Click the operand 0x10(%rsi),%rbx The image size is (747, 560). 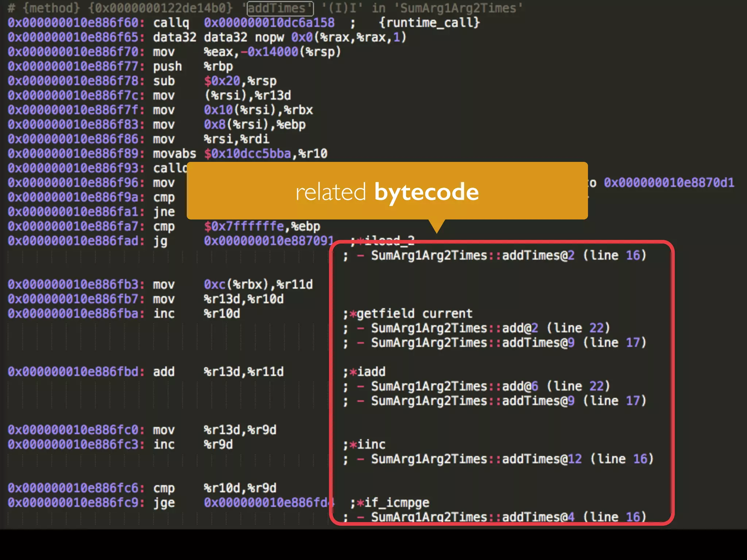[x=258, y=110]
